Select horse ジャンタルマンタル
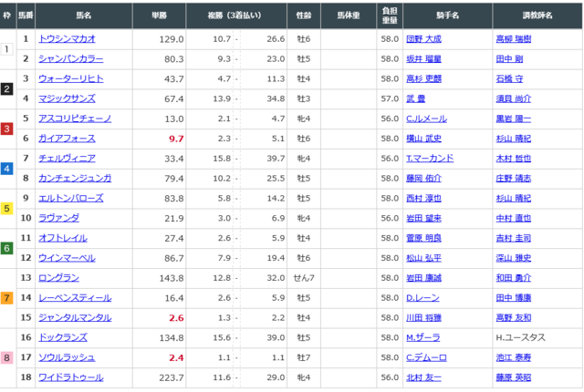The image size is (584, 392). 75,317
